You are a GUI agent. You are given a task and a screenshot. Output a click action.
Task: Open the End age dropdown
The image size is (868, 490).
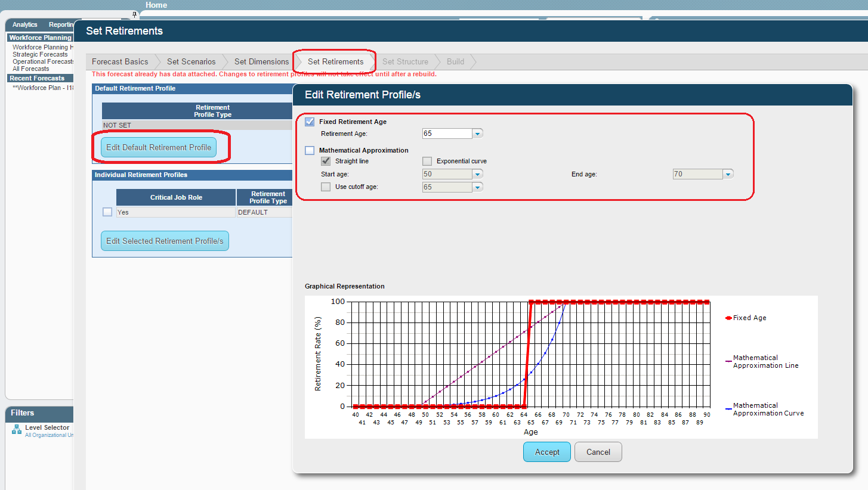pos(728,174)
